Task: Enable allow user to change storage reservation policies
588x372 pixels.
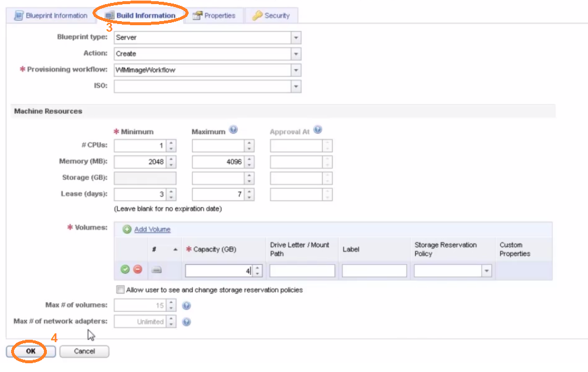Action: point(120,289)
